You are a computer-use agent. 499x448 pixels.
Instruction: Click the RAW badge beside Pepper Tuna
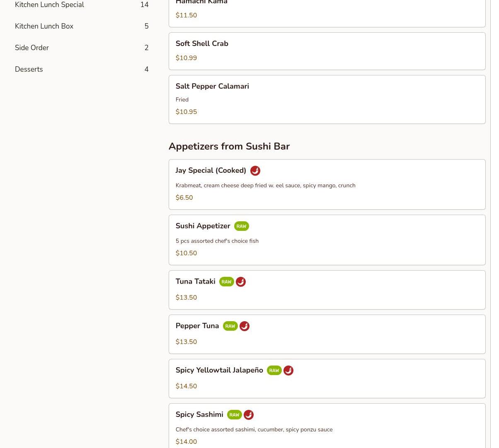click(x=230, y=326)
